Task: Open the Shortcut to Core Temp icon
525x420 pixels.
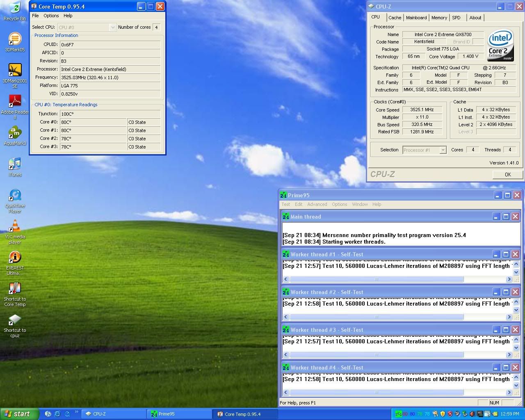Action: [15, 294]
